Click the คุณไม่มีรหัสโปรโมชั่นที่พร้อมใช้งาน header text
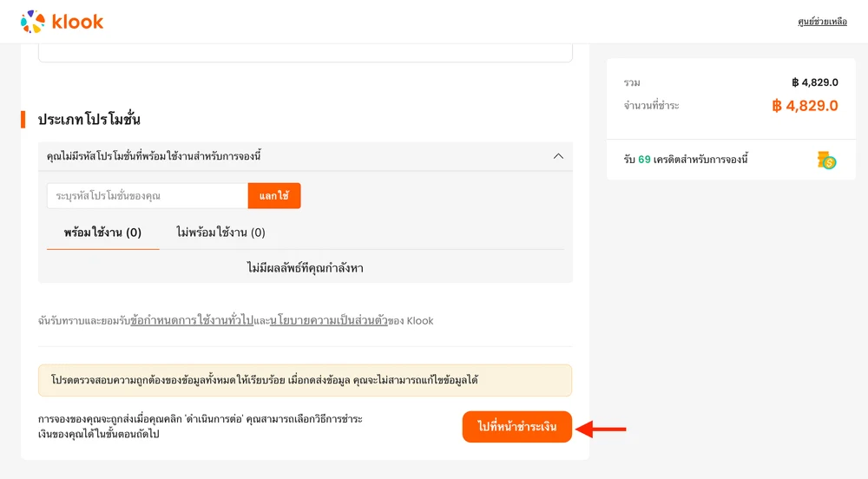Screen dimensions: 868x479 pyautogui.click(x=154, y=156)
